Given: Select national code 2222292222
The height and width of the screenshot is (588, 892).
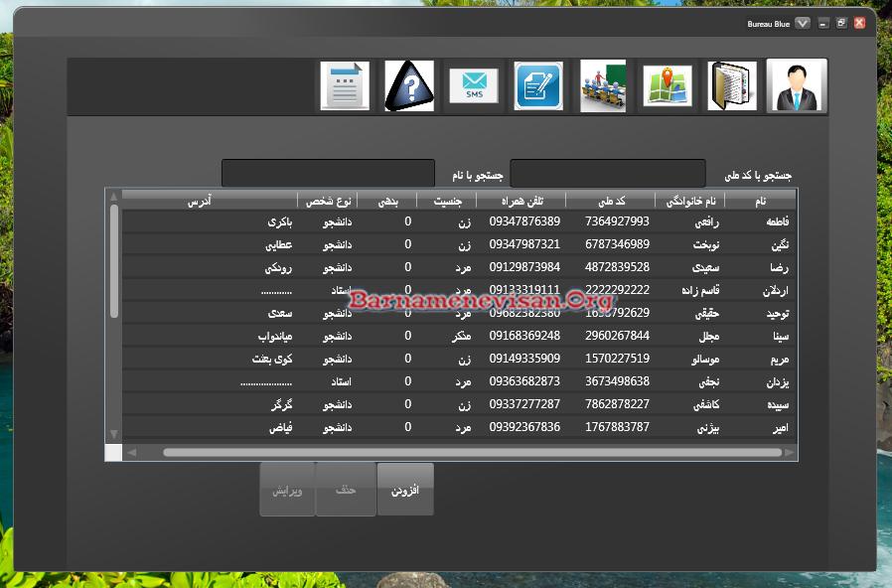Looking at the screenshot, I should [617, 289].
